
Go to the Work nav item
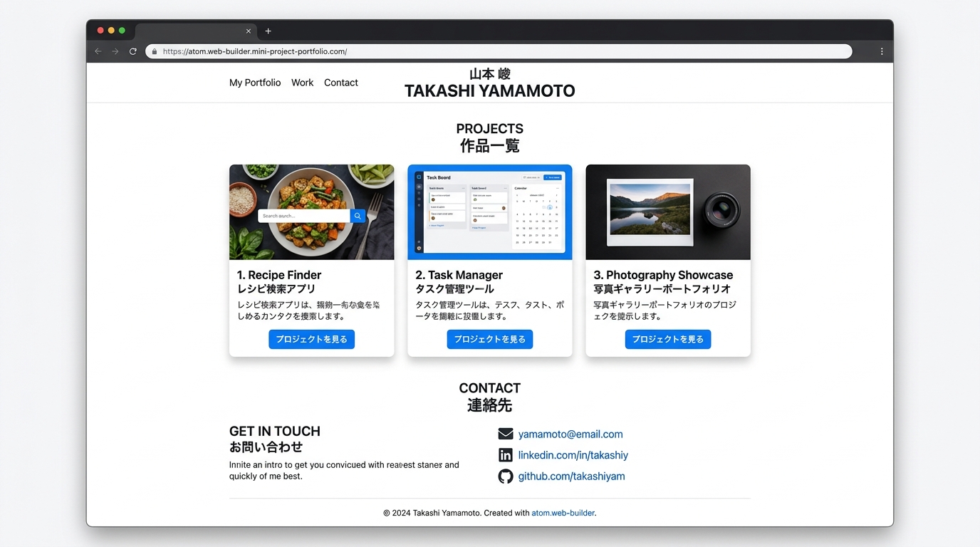pos(302,83)
